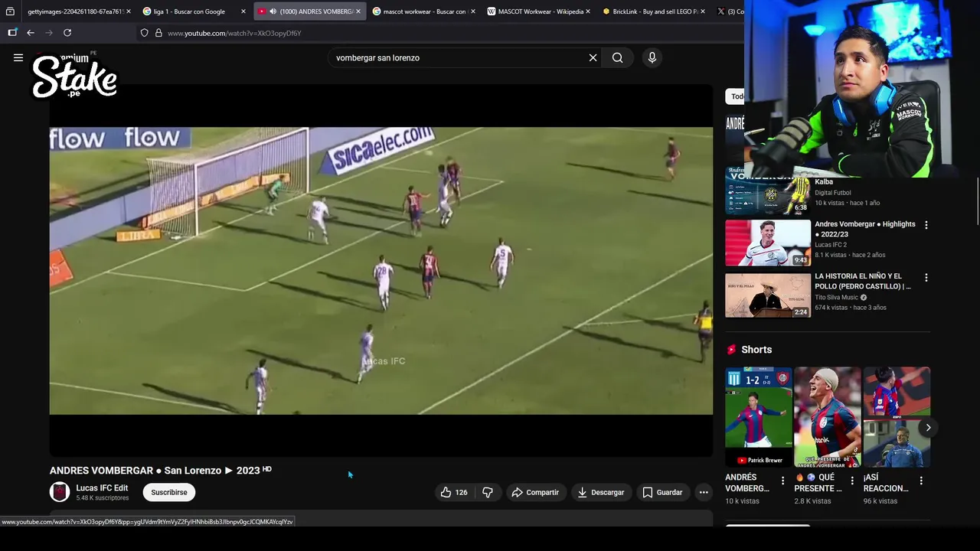Open the tab overview icon at top left
This screenshot has height=551, width=980.
pos(10,11)
